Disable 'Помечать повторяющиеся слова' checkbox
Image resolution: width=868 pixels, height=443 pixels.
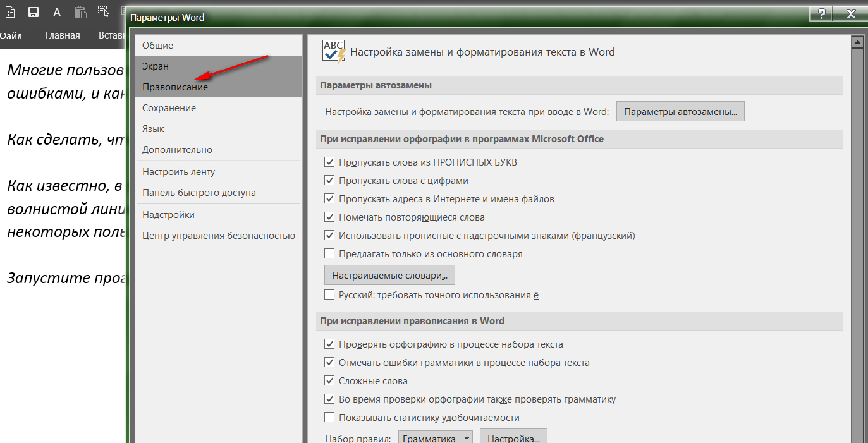tap(329, 217)
